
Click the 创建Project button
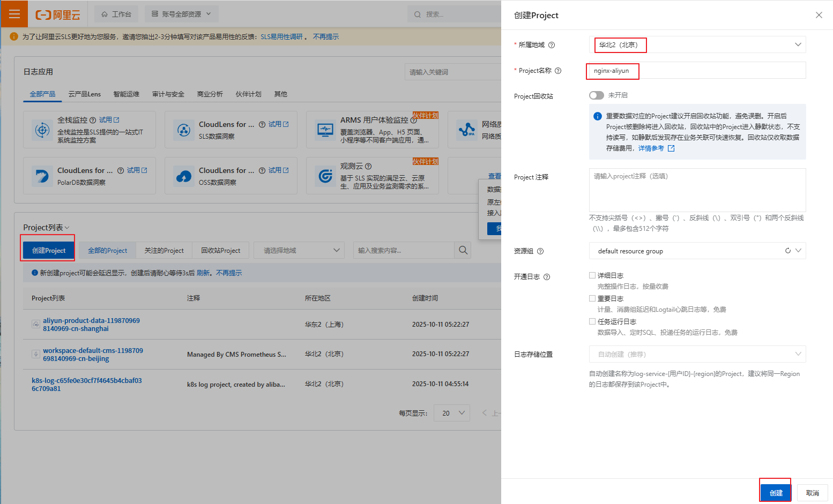pos(48,250)
